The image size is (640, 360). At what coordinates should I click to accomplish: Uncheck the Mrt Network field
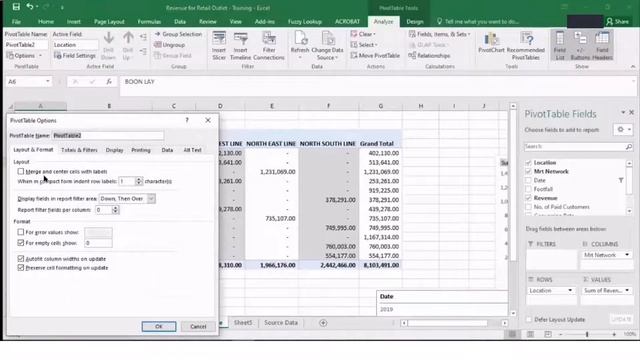pos(529,171)
